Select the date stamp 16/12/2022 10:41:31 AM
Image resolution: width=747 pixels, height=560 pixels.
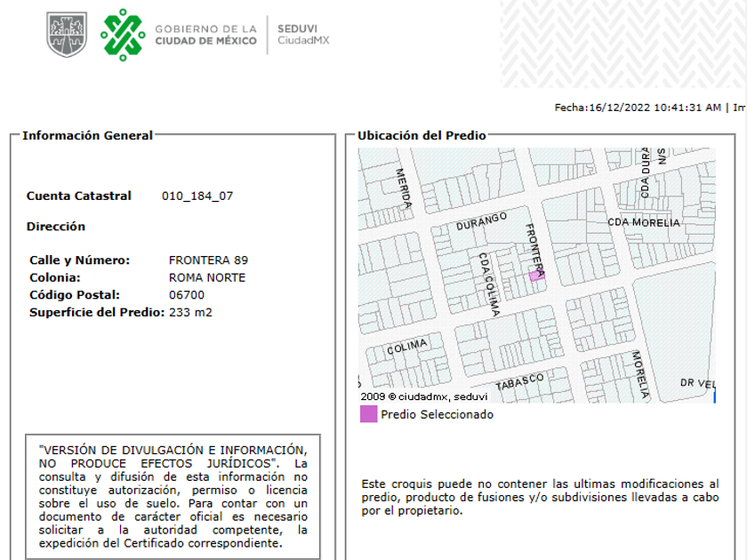click(655, 108)
